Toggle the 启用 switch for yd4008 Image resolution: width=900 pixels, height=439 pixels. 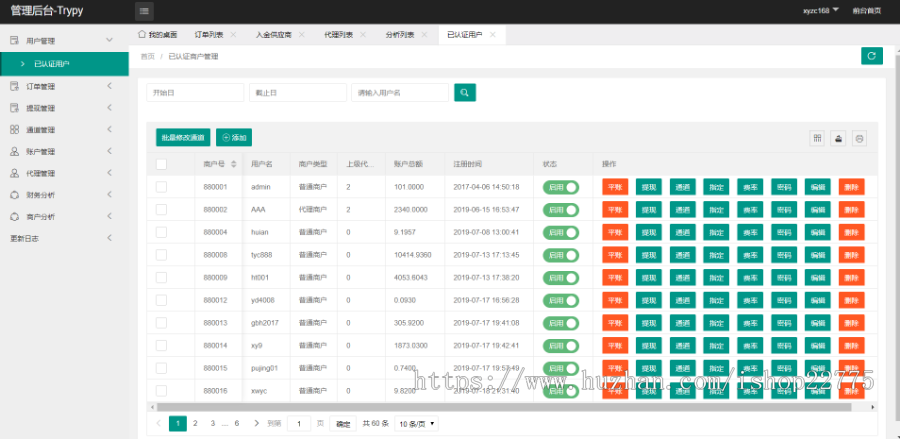click(561, 300)
